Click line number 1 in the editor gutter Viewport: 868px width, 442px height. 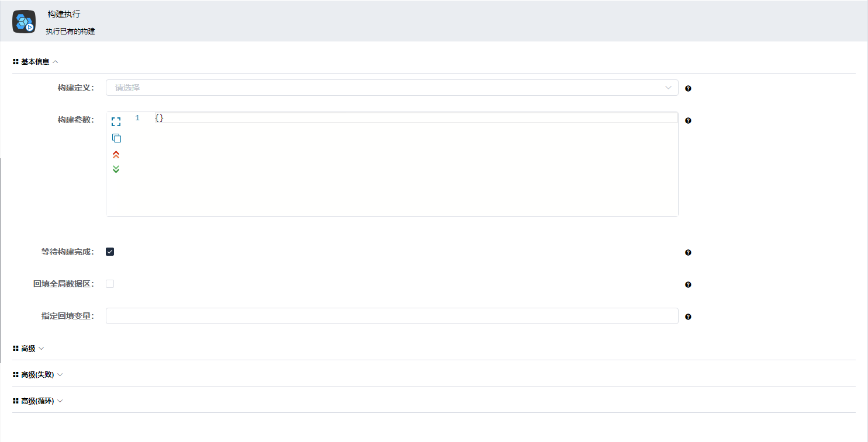click(x=137, y=118)
